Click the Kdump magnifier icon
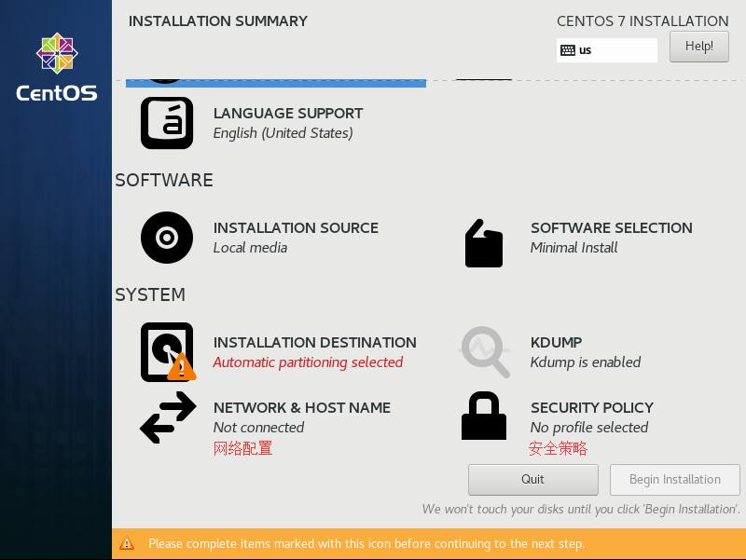This screenshot has width=746, height=560. point(484,352)
